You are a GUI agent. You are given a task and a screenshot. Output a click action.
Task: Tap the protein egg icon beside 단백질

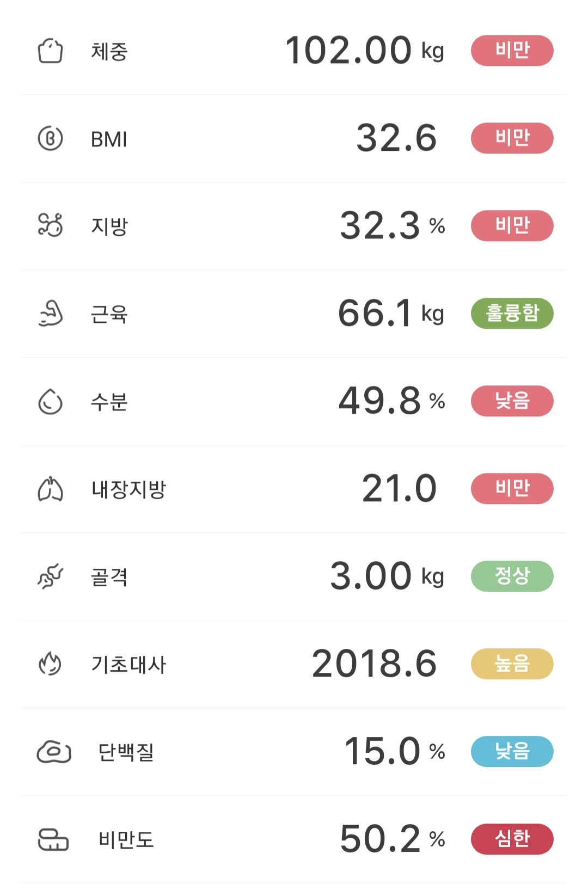tap(53, 752)
